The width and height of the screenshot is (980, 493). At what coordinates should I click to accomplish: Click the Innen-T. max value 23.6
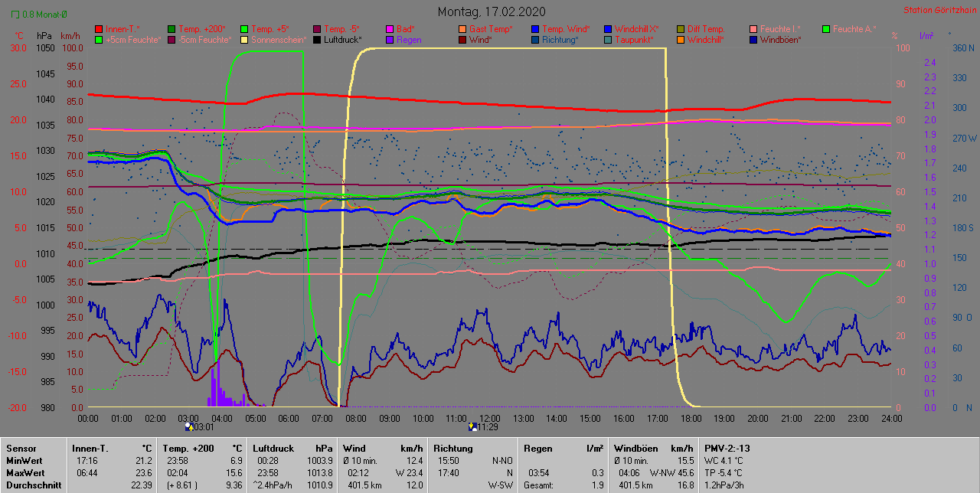(x=144, y=472)
